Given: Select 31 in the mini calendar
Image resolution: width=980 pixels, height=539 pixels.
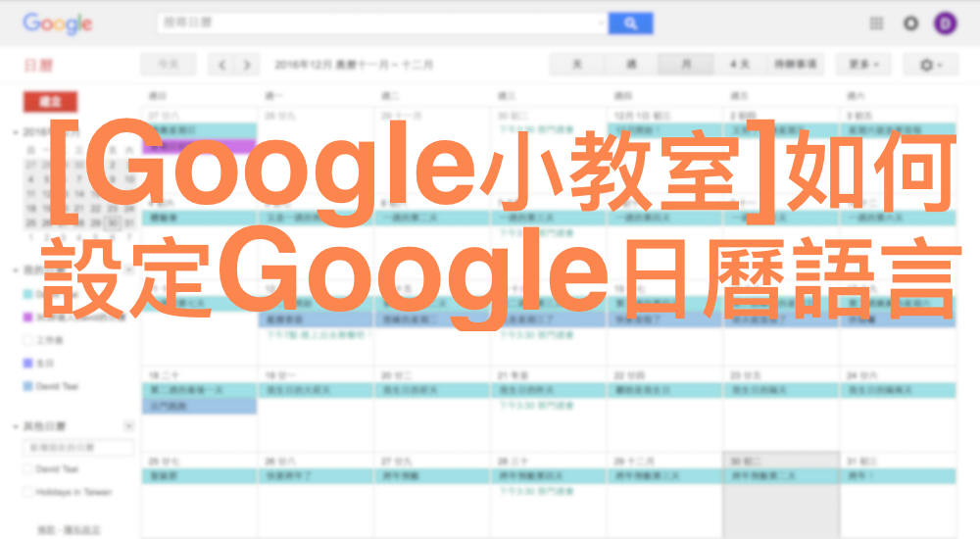Looking at the screenshot, I should pos(129,222).
